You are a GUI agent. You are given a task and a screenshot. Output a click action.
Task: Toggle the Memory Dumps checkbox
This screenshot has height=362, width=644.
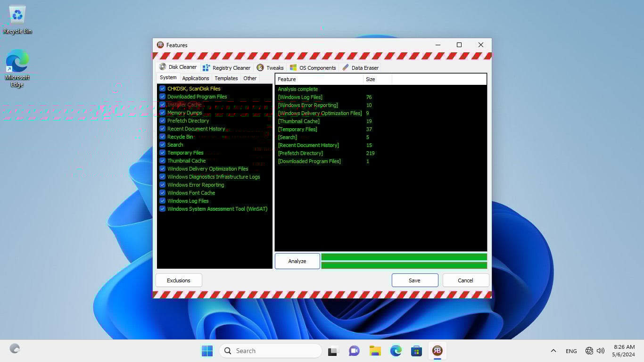(162, 113)
